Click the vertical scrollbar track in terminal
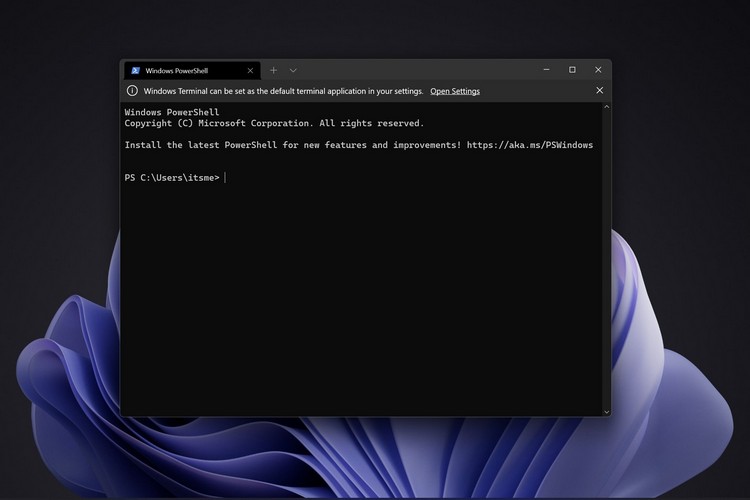The height and width of the screenshot is (500, 750). click(x=607, y=259)
